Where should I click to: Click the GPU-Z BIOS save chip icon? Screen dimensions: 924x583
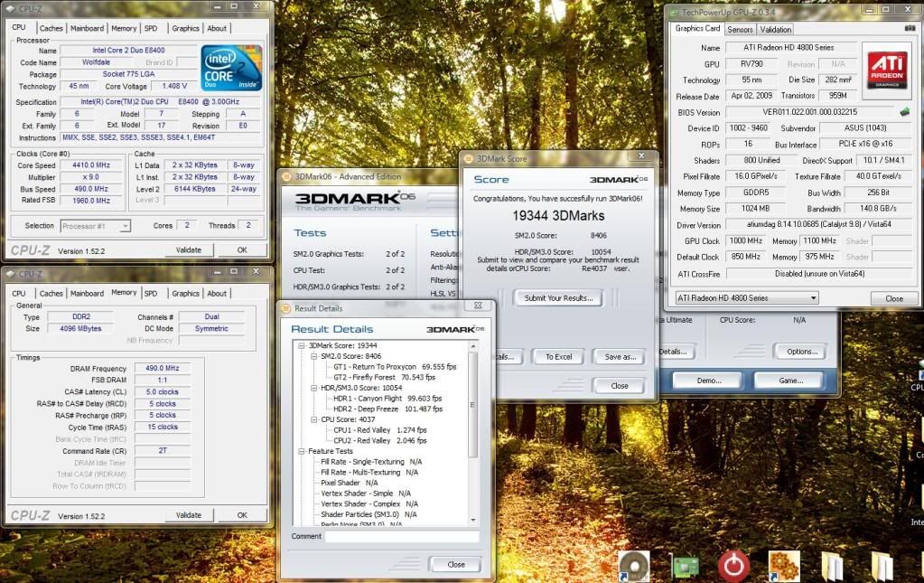[904, 112]
